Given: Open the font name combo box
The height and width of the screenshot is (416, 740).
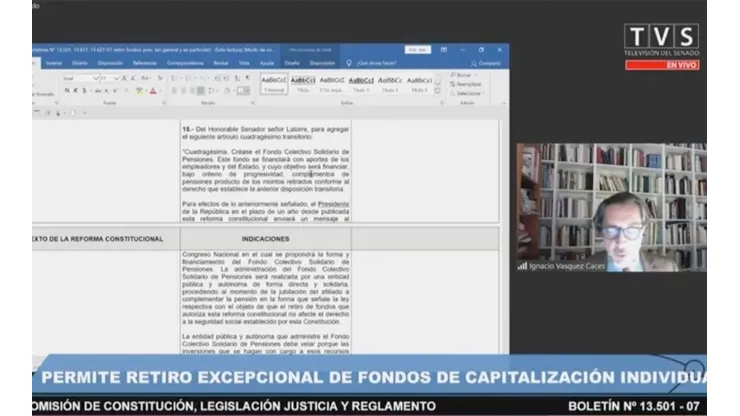Looking at the screenshot, I should coord(81,78).
